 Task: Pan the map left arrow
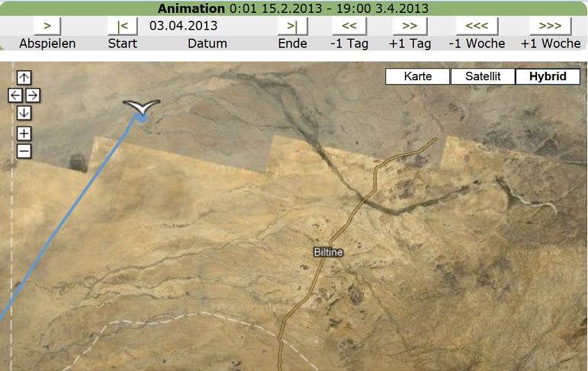click(x=15, y=95)
